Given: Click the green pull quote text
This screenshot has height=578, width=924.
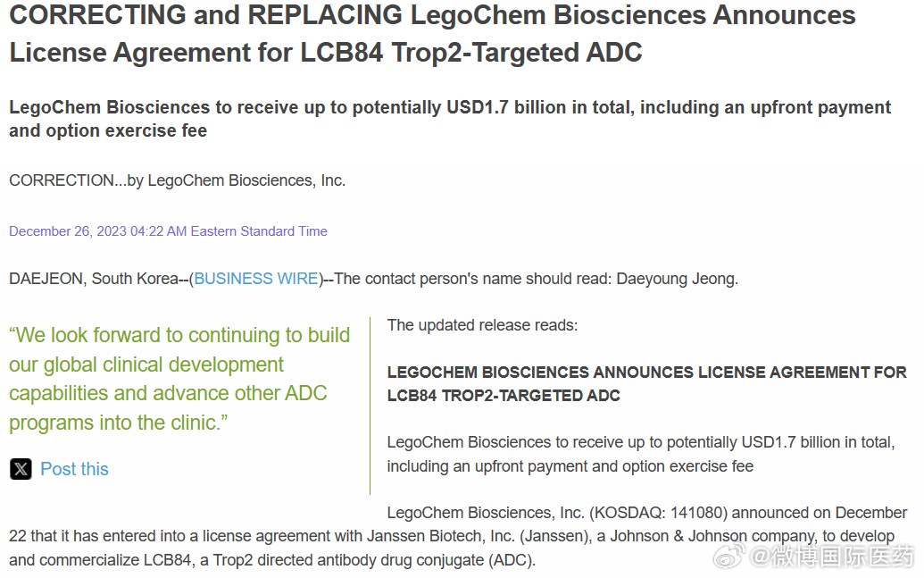Looking at the screenshot, I should click(179, 379).
